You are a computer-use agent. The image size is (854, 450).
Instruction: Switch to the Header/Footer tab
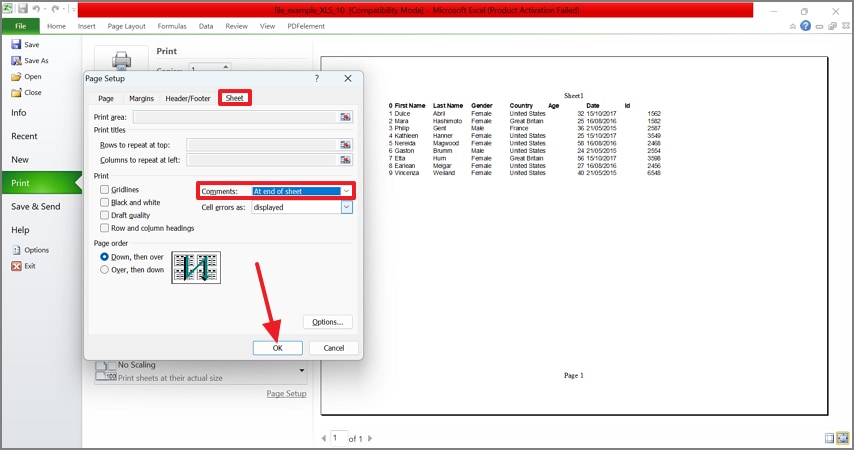[188, 99]
